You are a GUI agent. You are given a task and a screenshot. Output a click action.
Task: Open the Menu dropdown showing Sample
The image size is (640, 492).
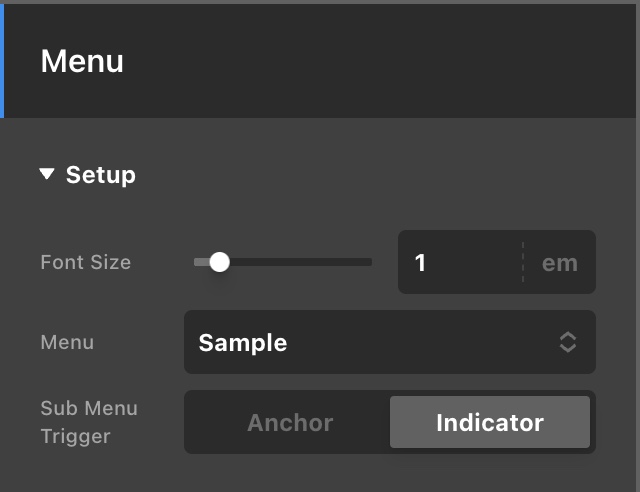[x=390, y=342]
